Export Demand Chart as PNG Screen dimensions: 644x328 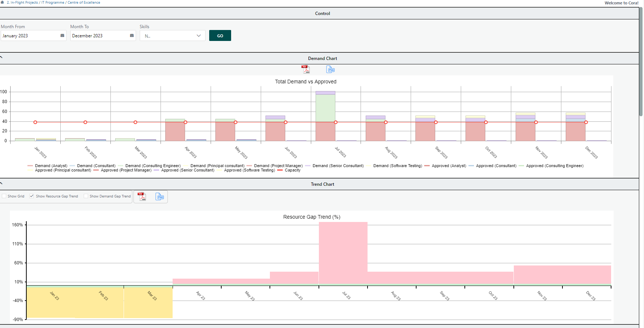tap(331, 69)
